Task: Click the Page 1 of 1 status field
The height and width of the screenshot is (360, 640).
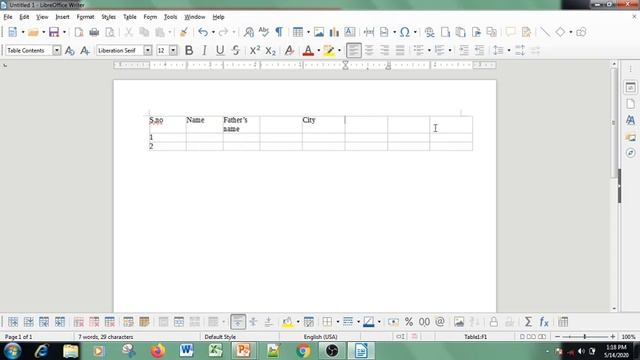Action: 18,337
